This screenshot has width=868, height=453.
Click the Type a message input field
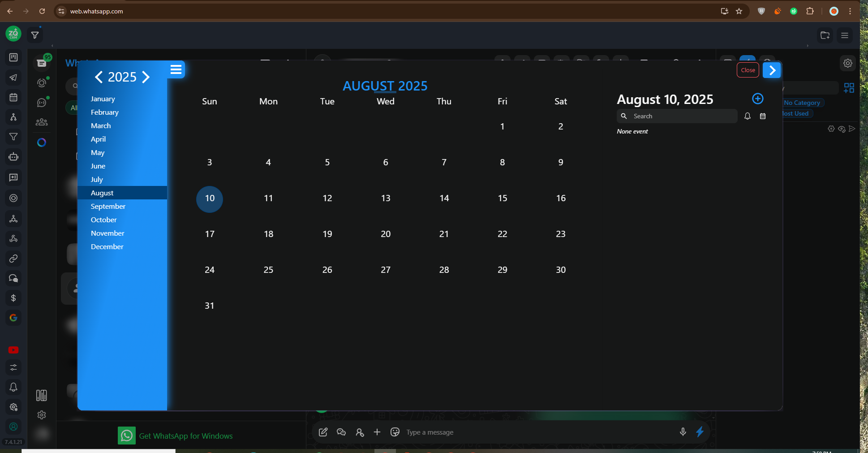493,432
